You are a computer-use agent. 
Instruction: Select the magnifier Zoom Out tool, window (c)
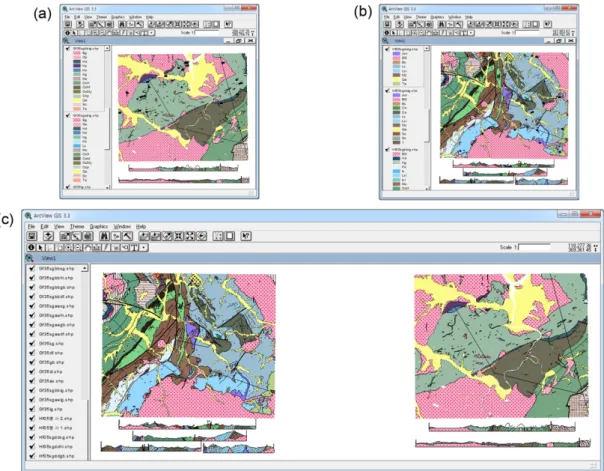(x=78, y=248)
